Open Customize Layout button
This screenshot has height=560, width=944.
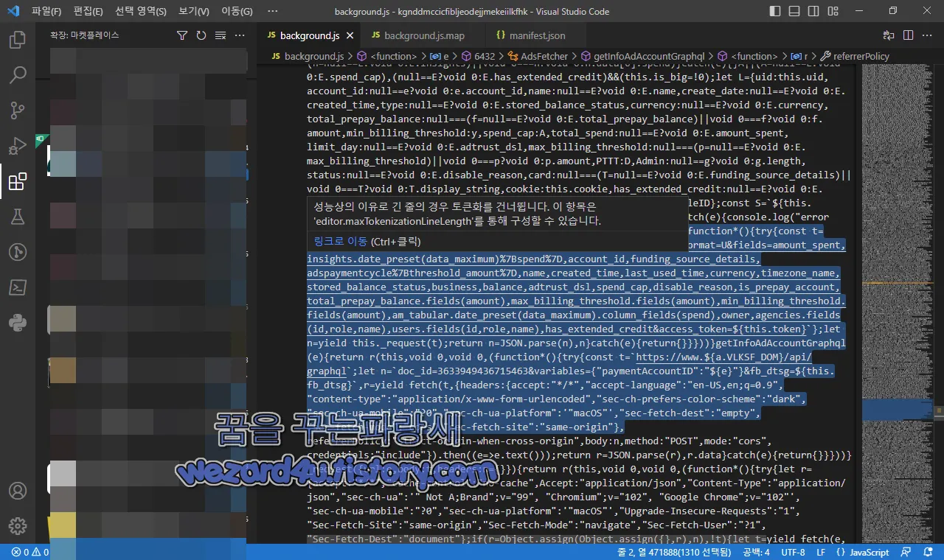[832, 11]
